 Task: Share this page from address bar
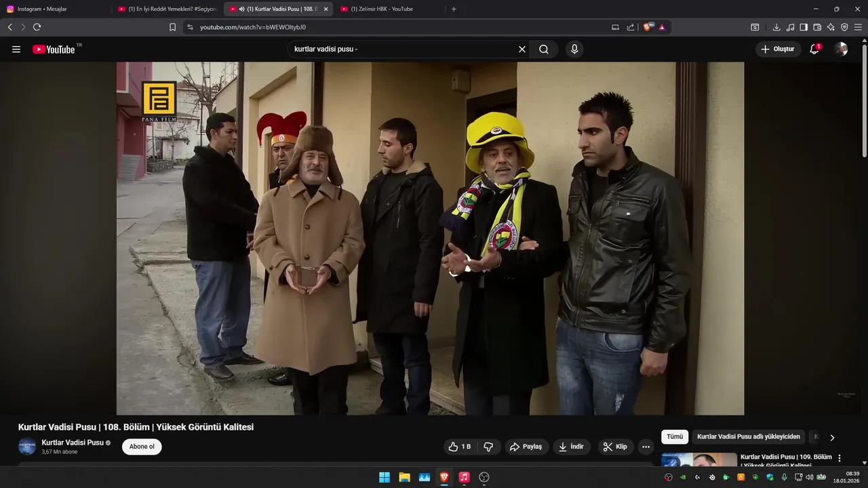tap(631, 27)
